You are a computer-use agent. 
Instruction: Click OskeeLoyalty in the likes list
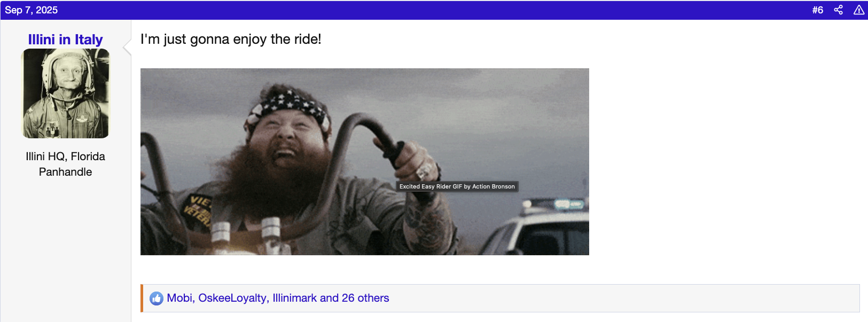[232, 298]
